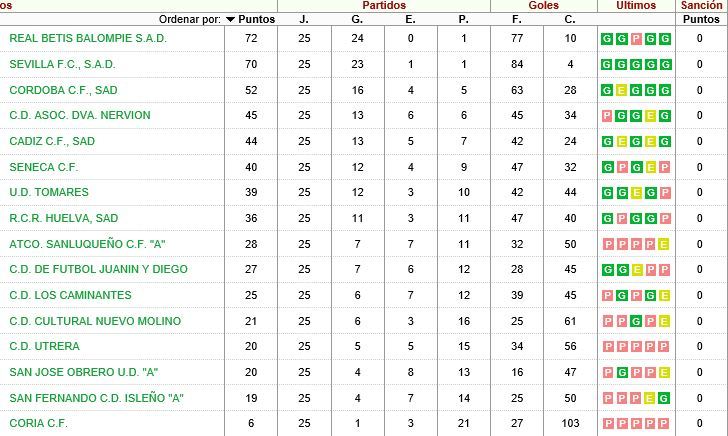Viewport: 728px width, 436px height.
Task: Click the sort arrow beside Puntos
Action: coord(230,20)
